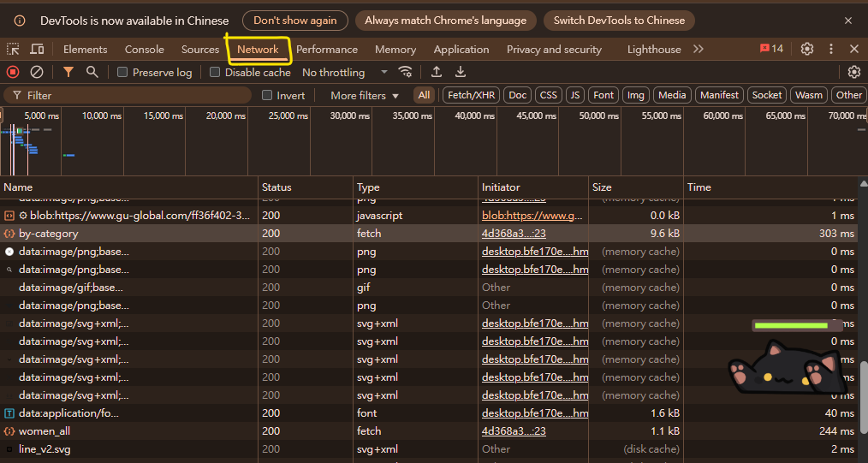868x463 pixels.
Task: Enable the Disable cache checkbox
Action: tap(216, 72)
